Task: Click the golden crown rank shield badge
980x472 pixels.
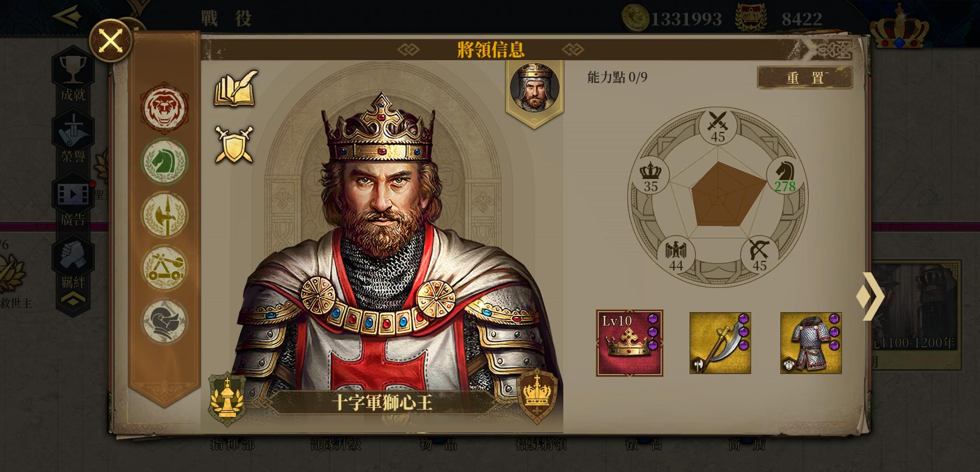Action: point(537,396)
